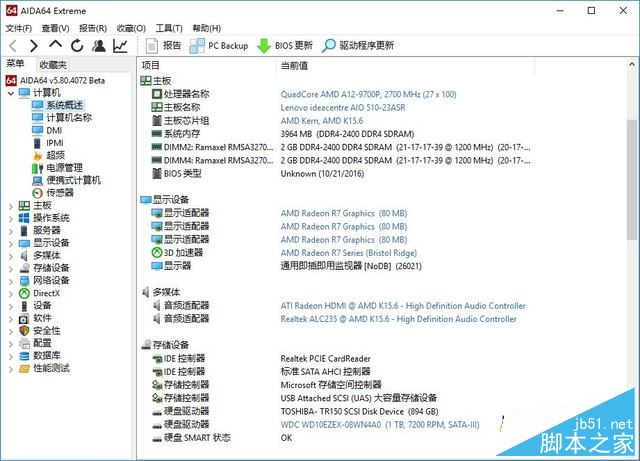Click the 设备 icon in tree
This screenshot has width=640, height=461.
point(24,306)
